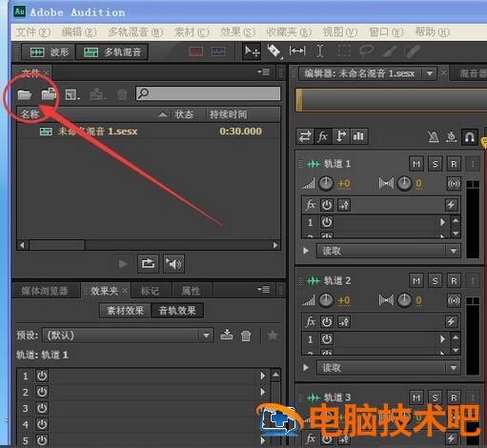The width and height of the screenshot is (487, 448).
Task: Switch to the 属性 tab
Action: point(191,291)
